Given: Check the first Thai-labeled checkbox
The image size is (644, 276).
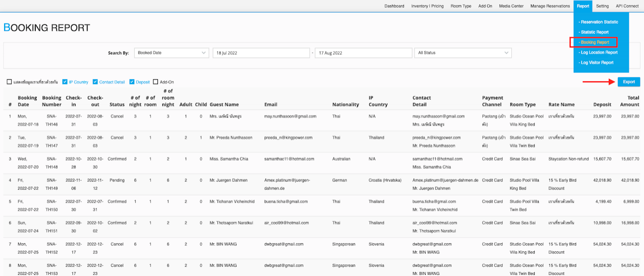Looking at the screenshot, I should tap(10, 82).
